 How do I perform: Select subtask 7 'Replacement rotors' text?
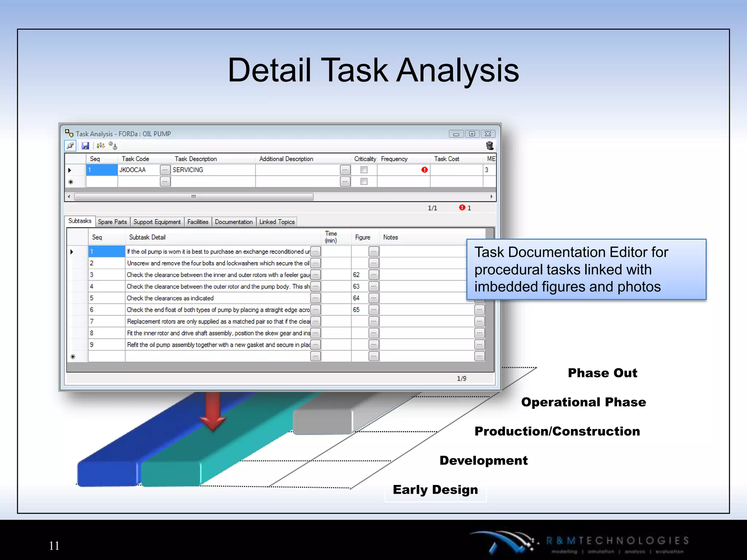click(218, 322)
